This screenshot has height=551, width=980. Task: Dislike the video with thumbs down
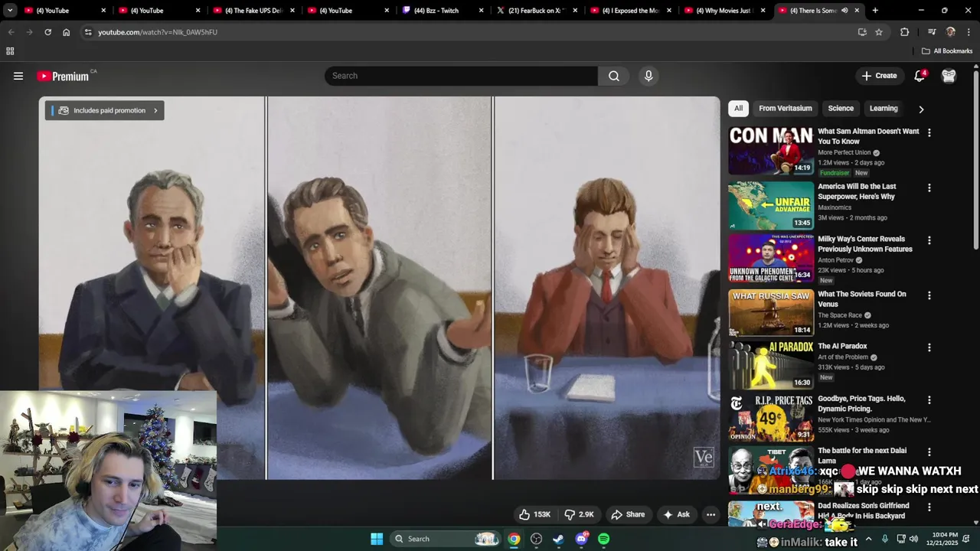pyautogui.click(x=579, y=514)
